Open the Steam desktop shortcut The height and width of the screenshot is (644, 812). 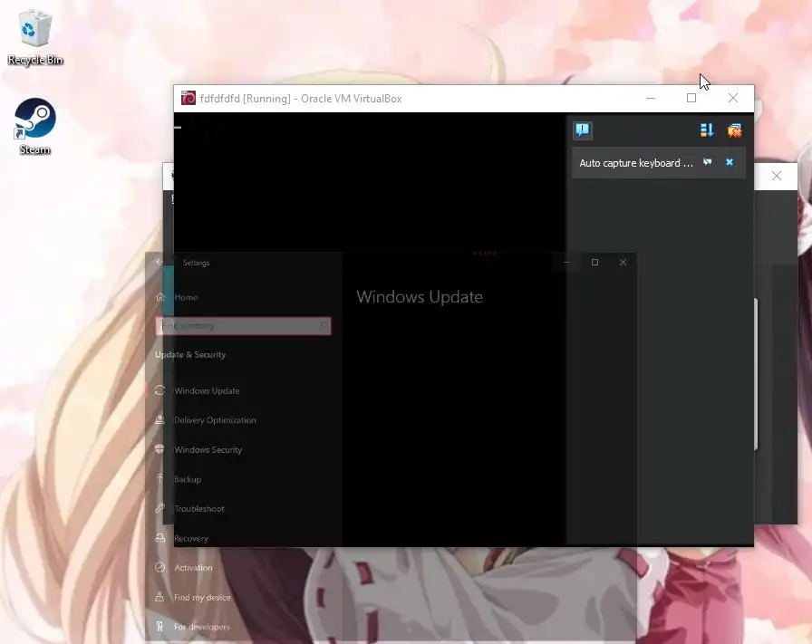(x=35, y=126)
